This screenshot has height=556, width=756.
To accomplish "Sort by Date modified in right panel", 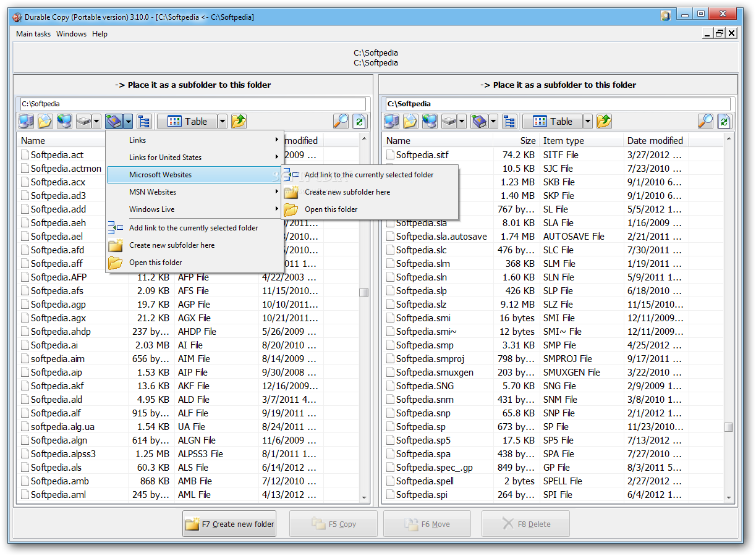I will (656, 141).
